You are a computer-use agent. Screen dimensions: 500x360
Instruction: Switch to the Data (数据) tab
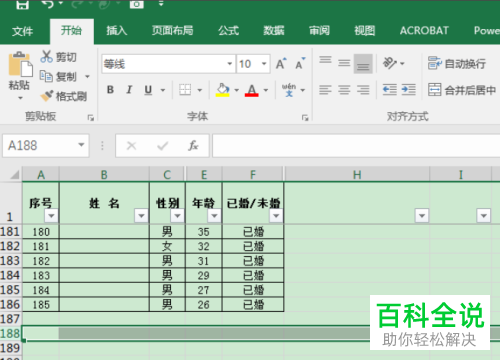(x=274, y=31)
